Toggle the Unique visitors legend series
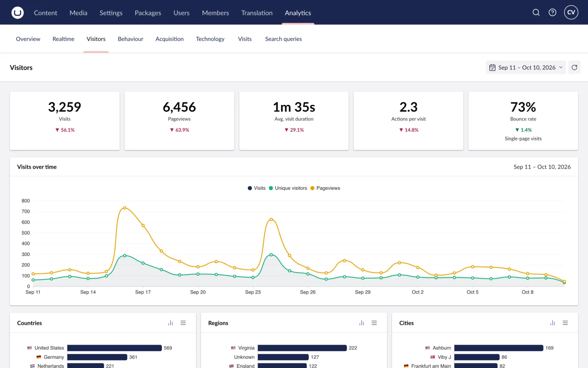 (288, 188)
